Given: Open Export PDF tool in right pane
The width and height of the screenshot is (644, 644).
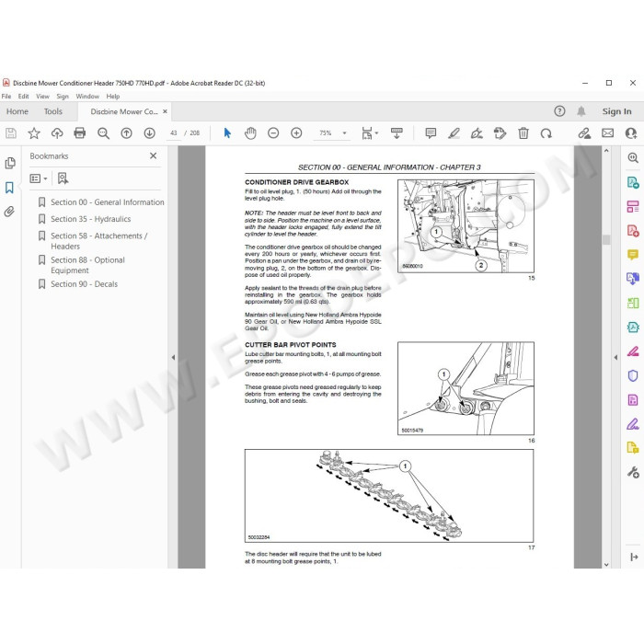Looking at the screenshot, I should tap(633, 182).
